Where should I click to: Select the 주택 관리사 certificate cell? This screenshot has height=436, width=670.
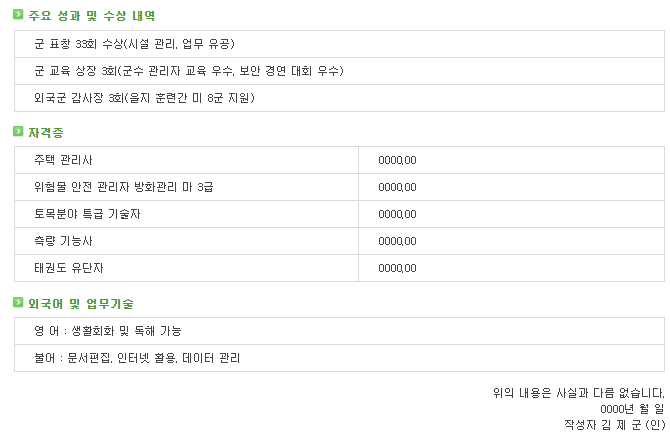[186, 160]
